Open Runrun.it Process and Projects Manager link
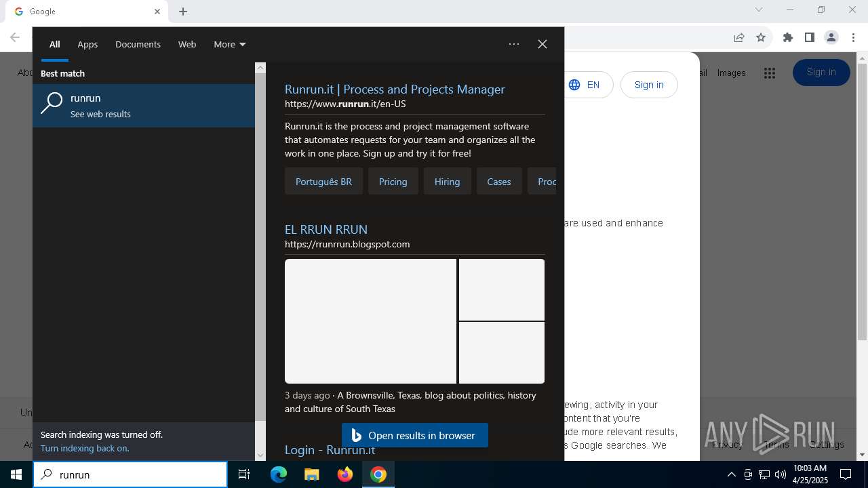Viewport: 868px width, 488px height. (395, 89)
